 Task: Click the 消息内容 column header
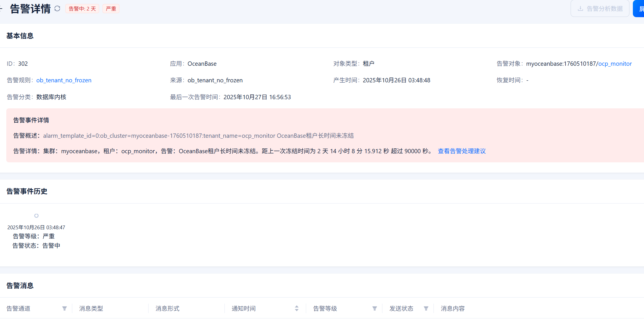click(x=453, y=308)
